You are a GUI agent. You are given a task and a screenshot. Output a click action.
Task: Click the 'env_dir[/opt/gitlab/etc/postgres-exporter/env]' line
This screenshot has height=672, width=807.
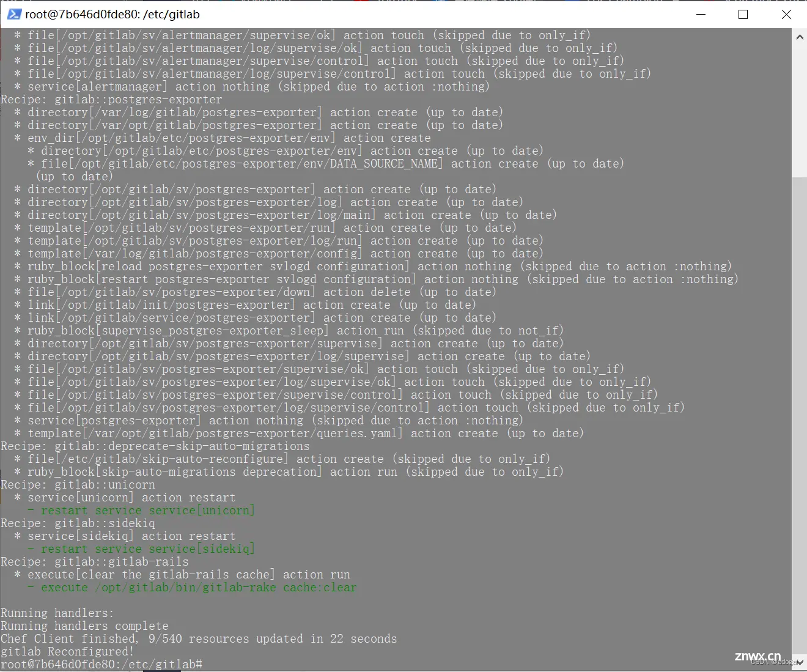pos(223,138)
